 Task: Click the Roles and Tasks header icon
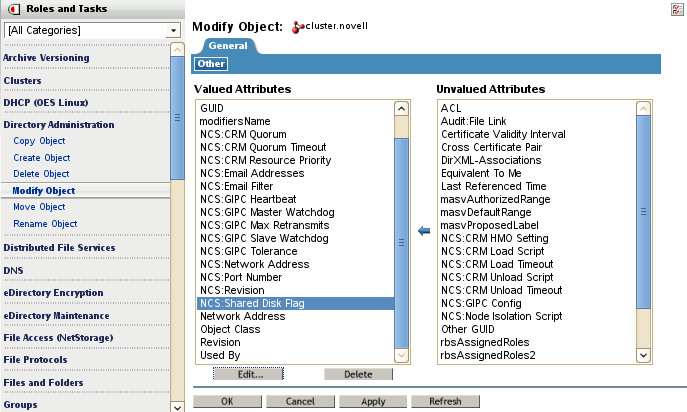[14, 9]
